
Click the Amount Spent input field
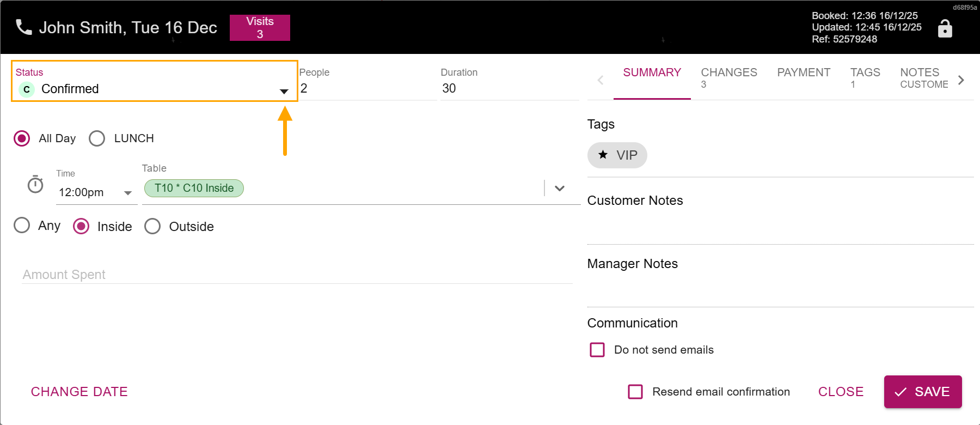(297, 275)
